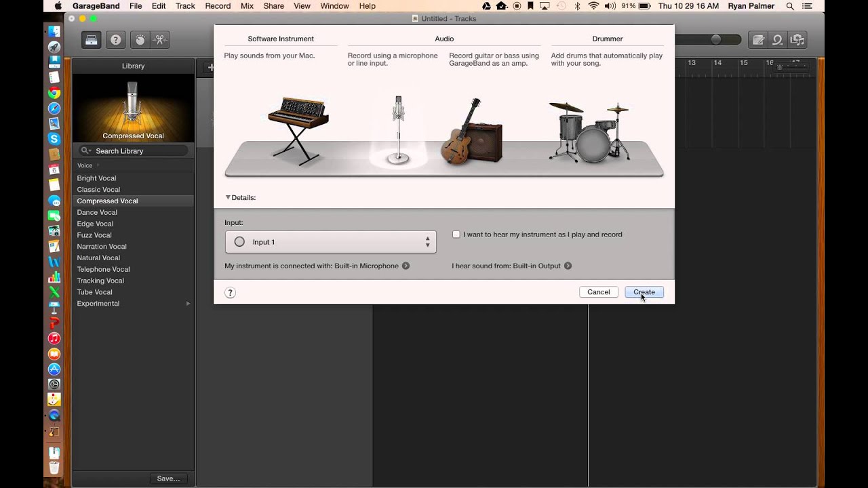Open the App Store from the Dock
Image resolution: width=868 pixels, height=488 pixels.
[54, 369]
